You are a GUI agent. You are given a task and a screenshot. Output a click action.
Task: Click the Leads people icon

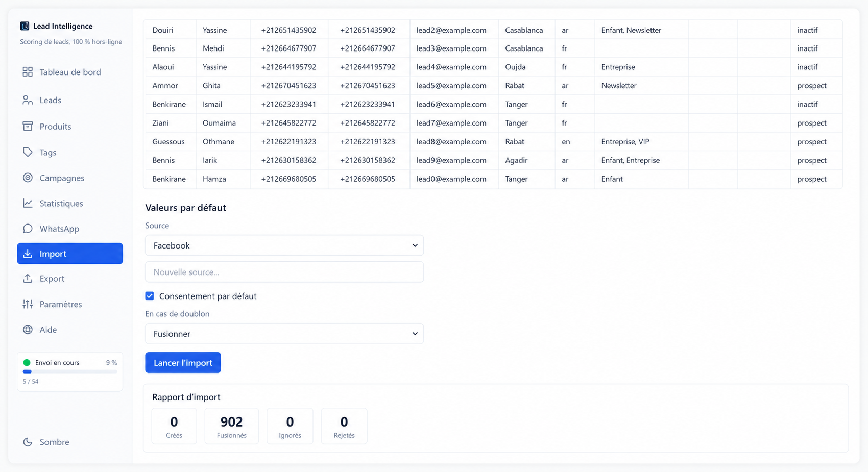28,100
